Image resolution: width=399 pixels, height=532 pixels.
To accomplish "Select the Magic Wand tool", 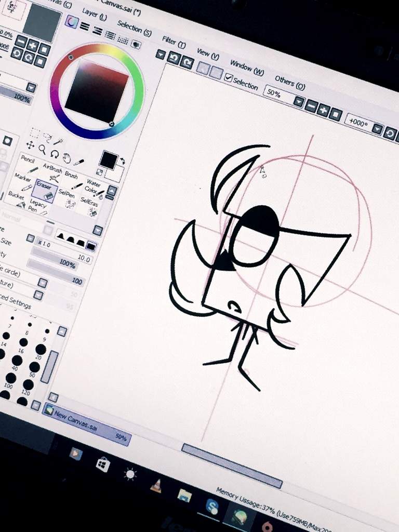I will [x=59, y=141].
